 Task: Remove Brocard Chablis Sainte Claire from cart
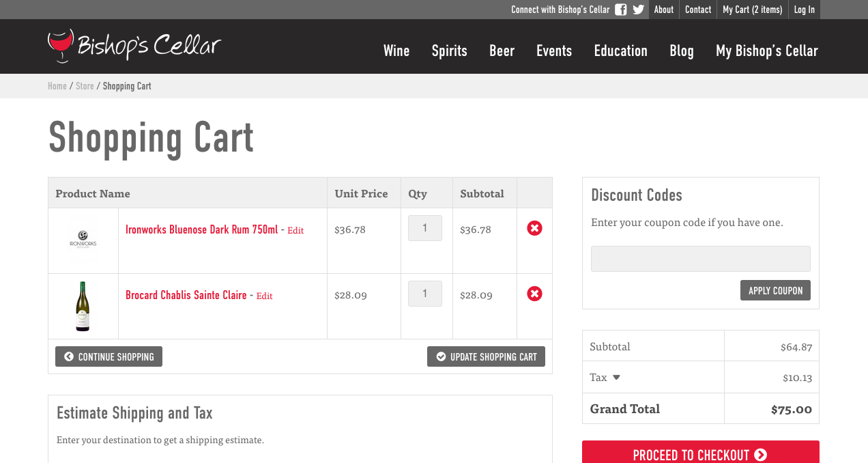pos(535,294)
